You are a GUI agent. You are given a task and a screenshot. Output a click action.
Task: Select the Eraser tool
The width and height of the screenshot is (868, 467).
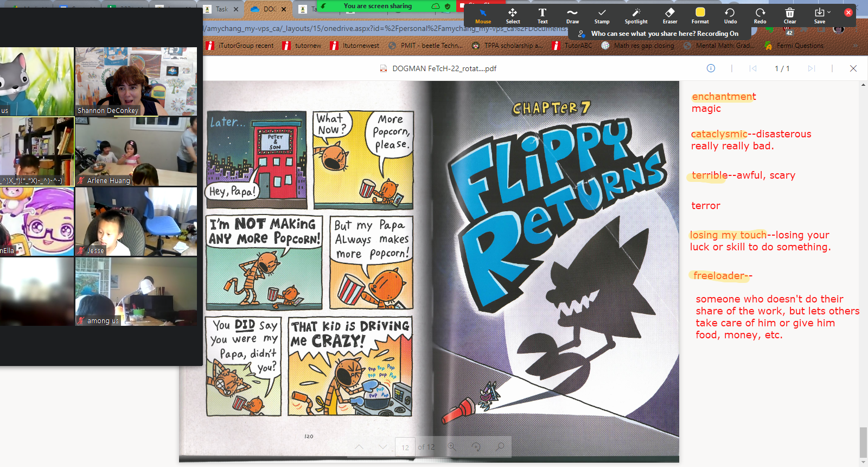coord(670,16)
